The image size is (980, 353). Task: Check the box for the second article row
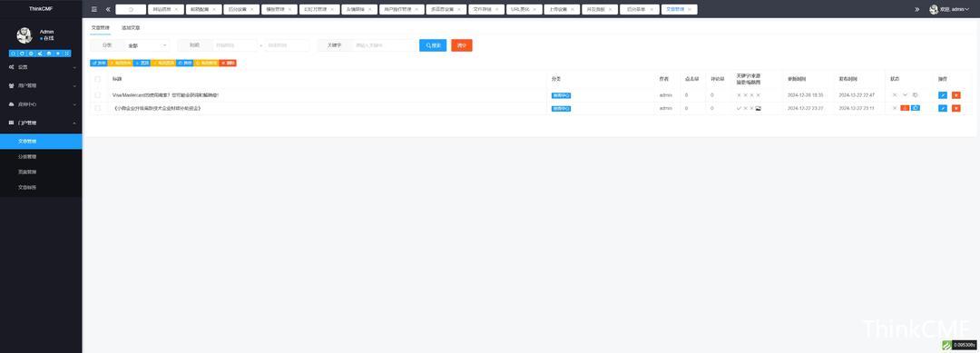point(97,108)
